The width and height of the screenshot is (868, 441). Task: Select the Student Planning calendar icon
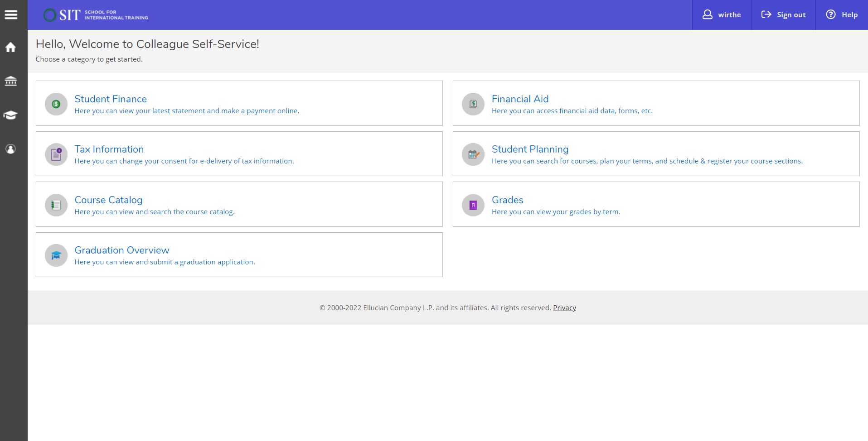tap(473, 154)
